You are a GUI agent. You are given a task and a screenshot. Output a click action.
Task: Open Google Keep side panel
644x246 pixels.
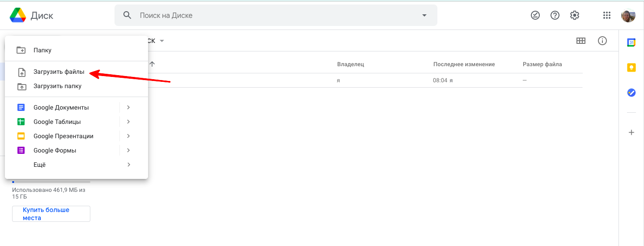631,68
